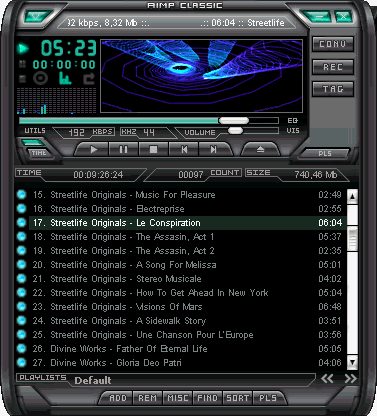Show the EQ equalizer panel
The height and width of the screenshot is (416, 377).
point(292,121)
